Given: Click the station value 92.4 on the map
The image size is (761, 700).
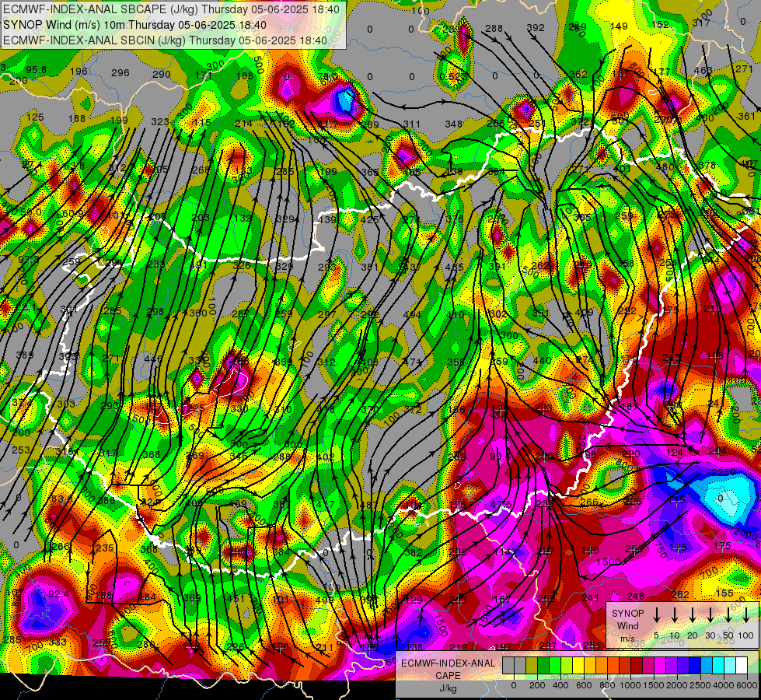Looking at the screenshot, I should [58, 593].
